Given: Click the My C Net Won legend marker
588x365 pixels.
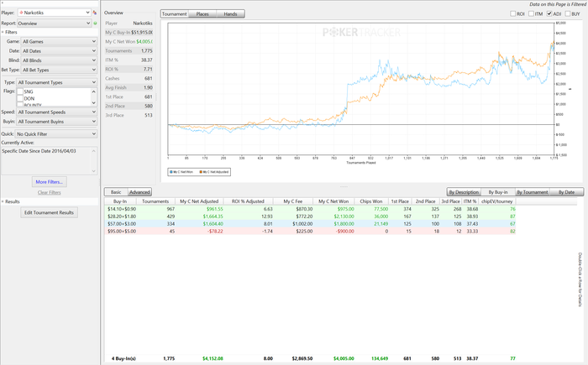Looking at the screenshot, I should [x=171, y=172].
